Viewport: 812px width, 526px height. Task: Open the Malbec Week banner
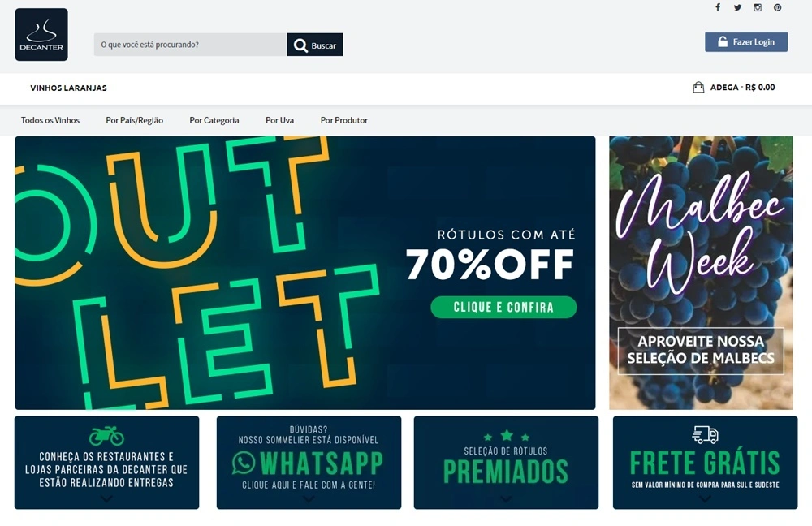[701, 273]
